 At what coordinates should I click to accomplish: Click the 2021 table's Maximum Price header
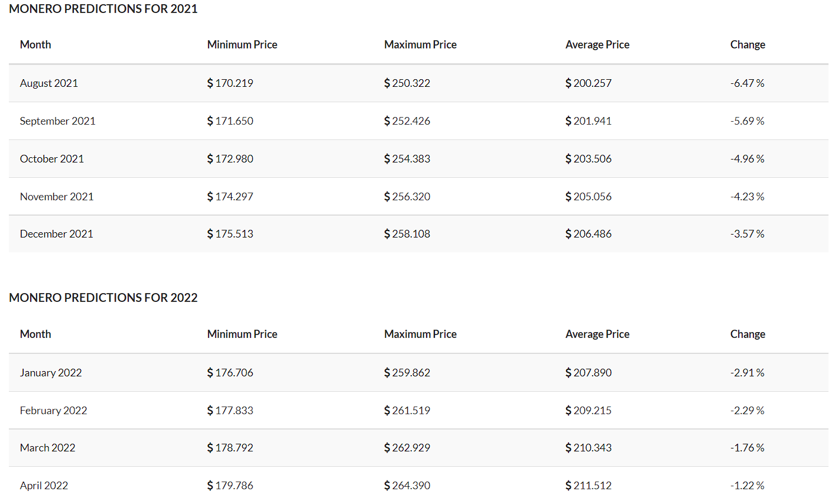click(x=420, y=44)
